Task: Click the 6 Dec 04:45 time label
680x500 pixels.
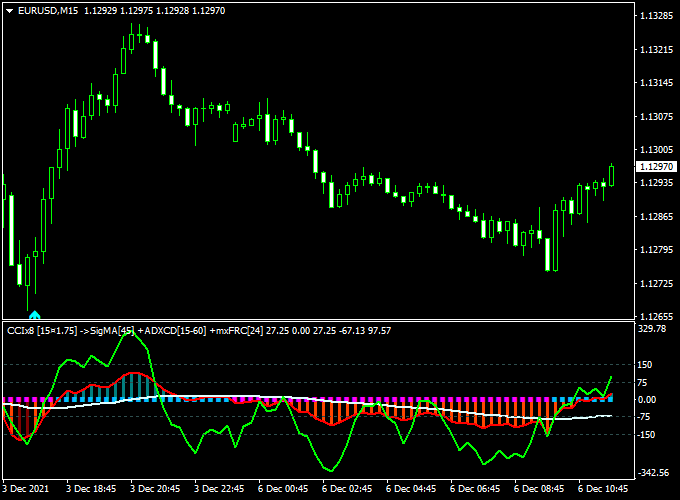Action: pyautogui.click(x=411, y=489)
